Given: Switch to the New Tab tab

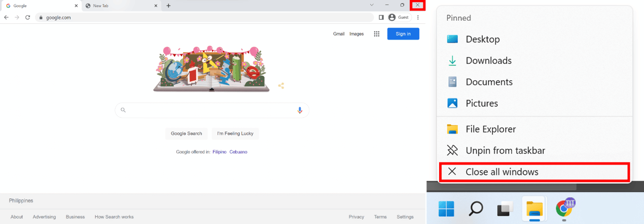Looking at the screenshot, I should click(x=121, y=6).
